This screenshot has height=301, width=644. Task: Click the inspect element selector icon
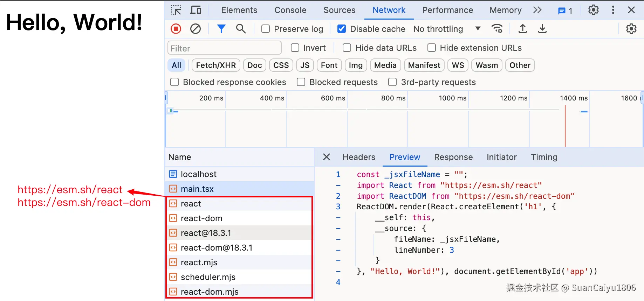[x=176, y=10]
